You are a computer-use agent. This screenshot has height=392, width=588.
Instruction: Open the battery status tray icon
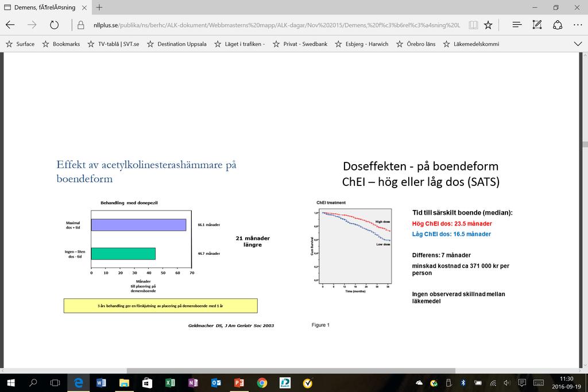[478, 383]
